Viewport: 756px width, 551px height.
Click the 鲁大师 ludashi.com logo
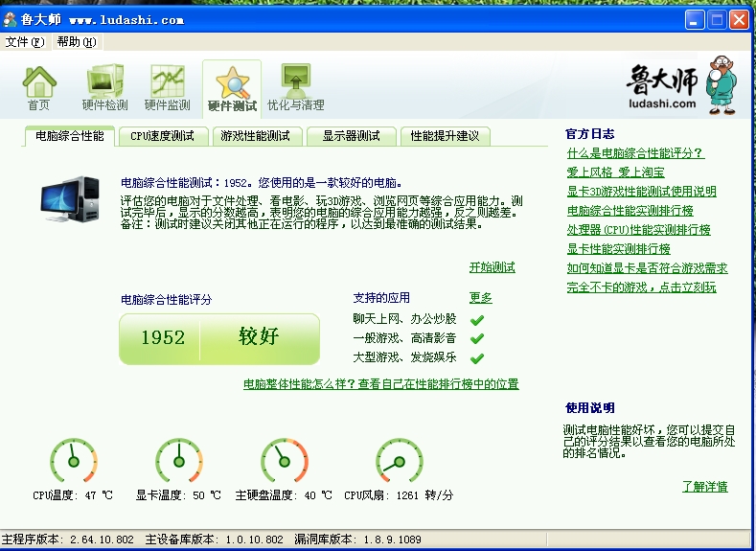pos(662,86)
